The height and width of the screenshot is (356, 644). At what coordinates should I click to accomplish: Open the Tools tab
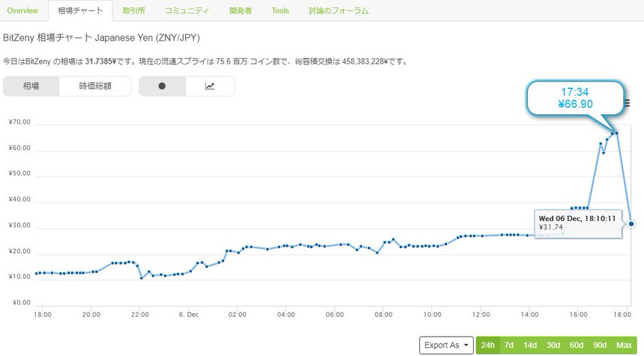click(x=280, y=11)
